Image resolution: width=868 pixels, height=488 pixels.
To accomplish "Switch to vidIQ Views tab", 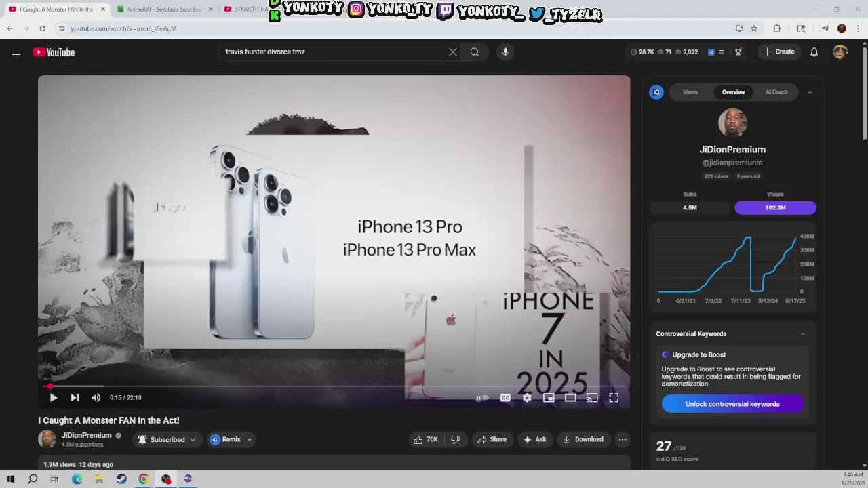I will tap(690, 92).
